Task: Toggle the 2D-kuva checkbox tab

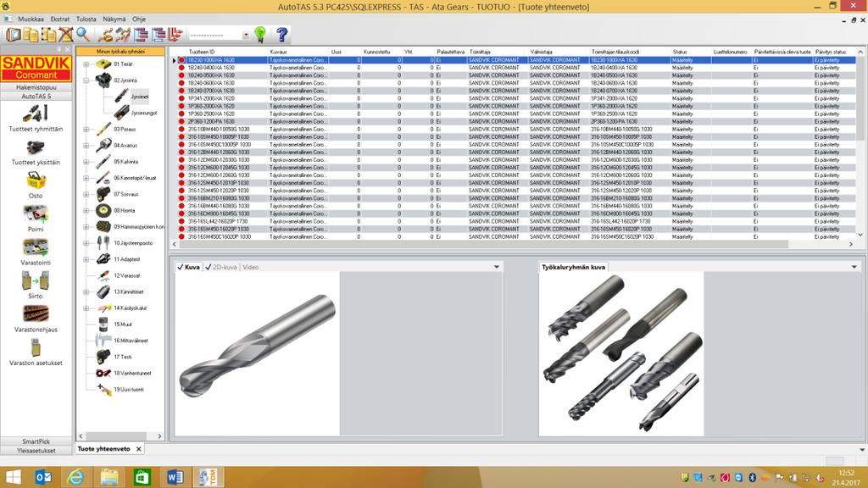Action: point(221,267)
